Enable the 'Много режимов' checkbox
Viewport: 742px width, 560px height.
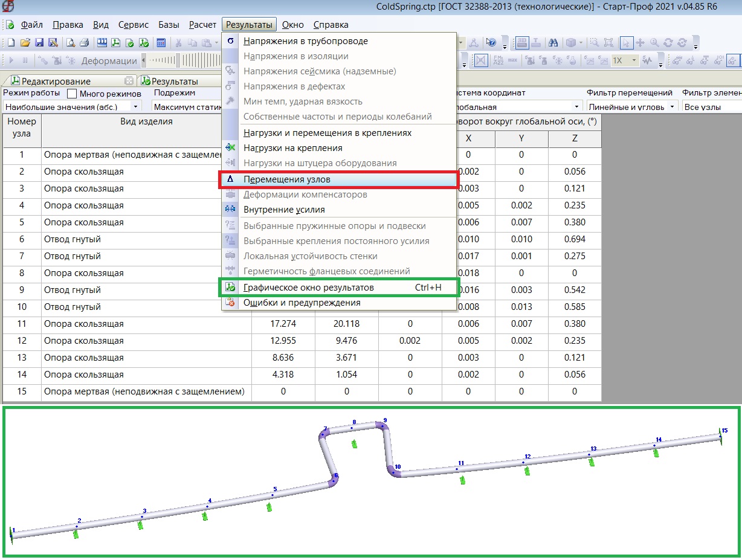(72, 94)
